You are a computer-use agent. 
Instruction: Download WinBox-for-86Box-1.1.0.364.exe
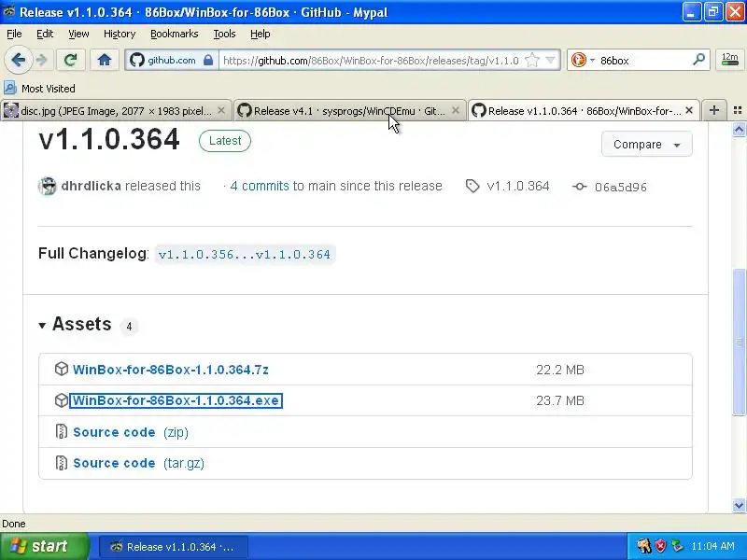[176, 400]
